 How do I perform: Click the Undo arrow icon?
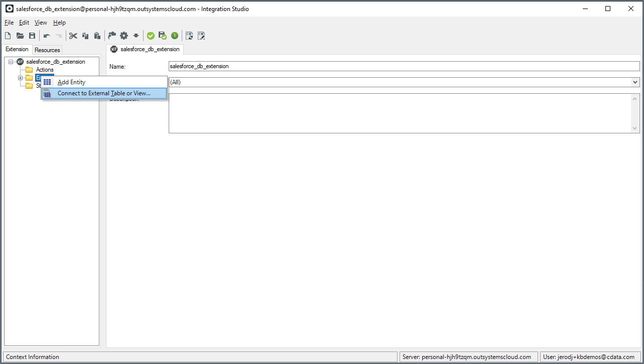click(46, 36)
